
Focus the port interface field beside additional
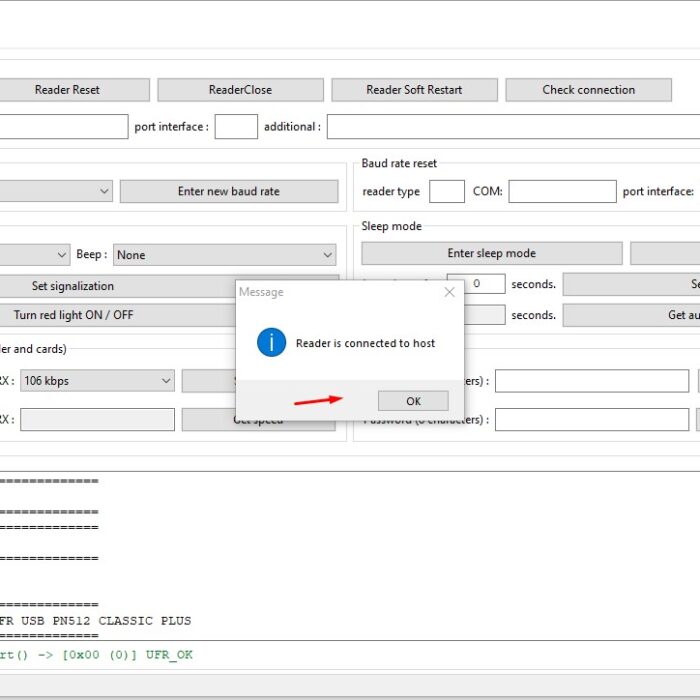point(236,126)
